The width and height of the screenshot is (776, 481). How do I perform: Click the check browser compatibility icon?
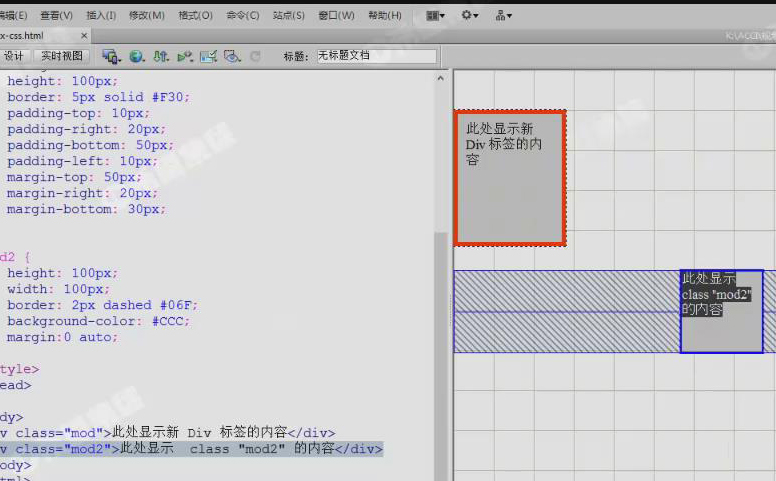[208, 56]
